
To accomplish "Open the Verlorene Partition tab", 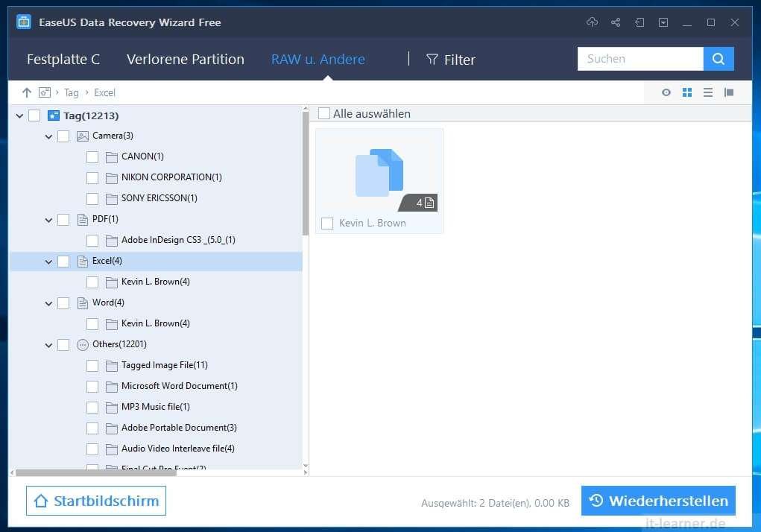I will click(x=185, y=59).
